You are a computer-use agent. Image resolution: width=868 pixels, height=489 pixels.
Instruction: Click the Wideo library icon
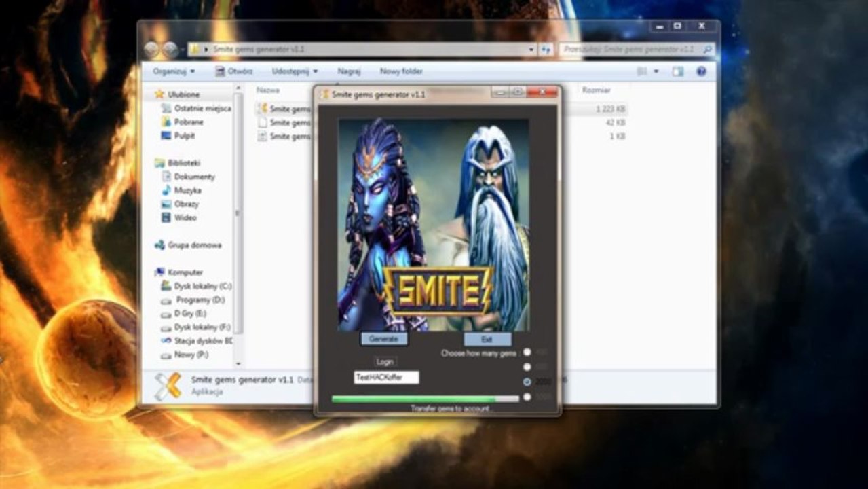coord(166,217)
